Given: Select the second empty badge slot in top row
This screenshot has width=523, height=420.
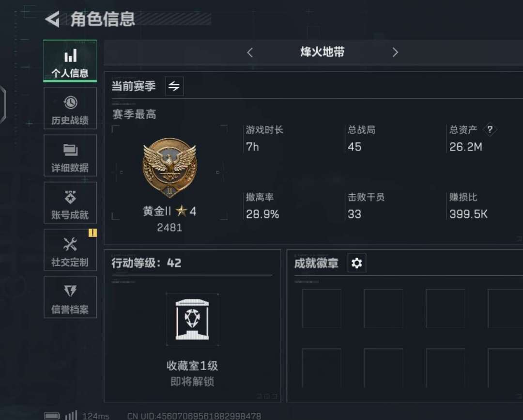Looking at the screenshot, I should coord(383,308).
